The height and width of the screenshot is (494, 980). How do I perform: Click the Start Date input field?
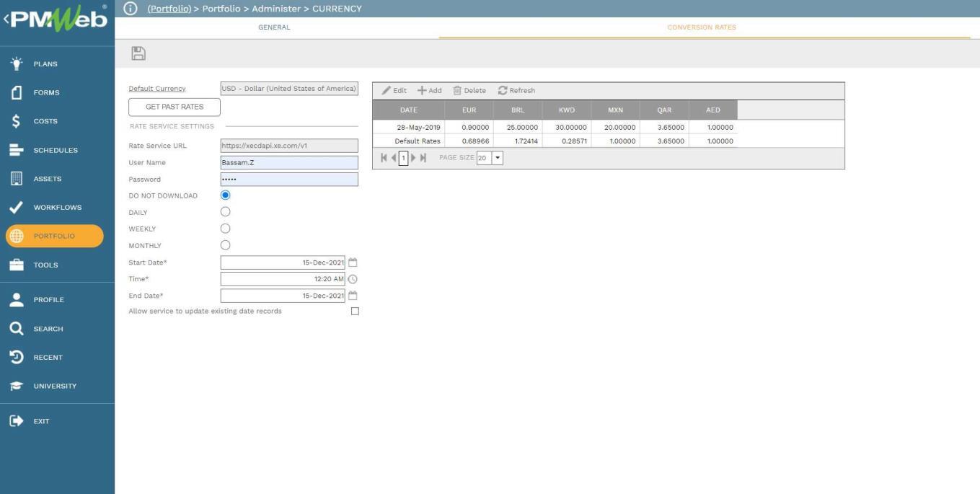tap(283, 263)
